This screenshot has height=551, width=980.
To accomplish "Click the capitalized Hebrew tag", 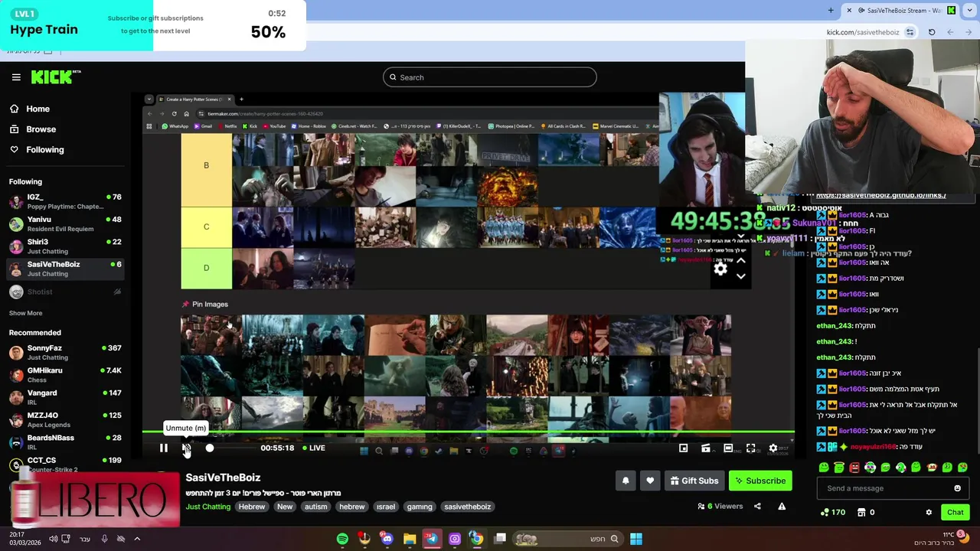I will click(x=251, y=507).
